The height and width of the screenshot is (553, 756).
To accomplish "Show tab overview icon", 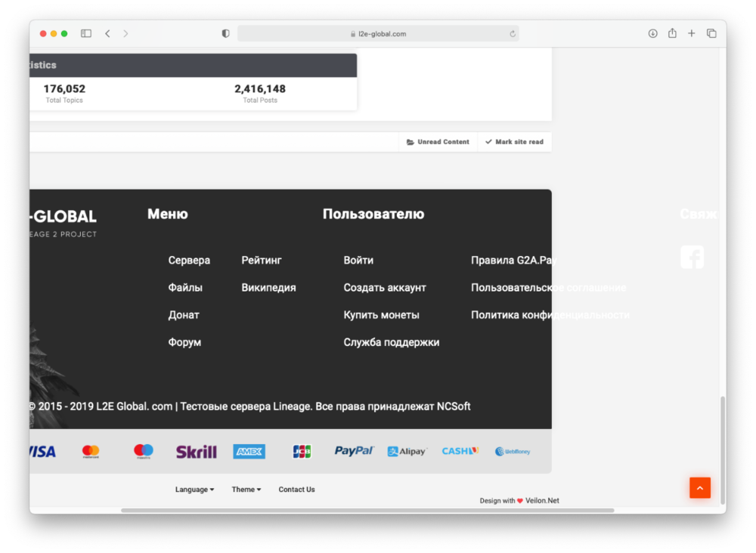I will coord(711,33).
